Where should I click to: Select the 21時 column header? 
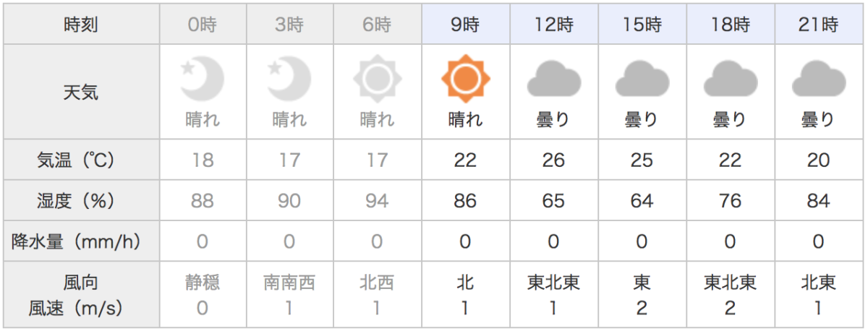tap(818, 26)
